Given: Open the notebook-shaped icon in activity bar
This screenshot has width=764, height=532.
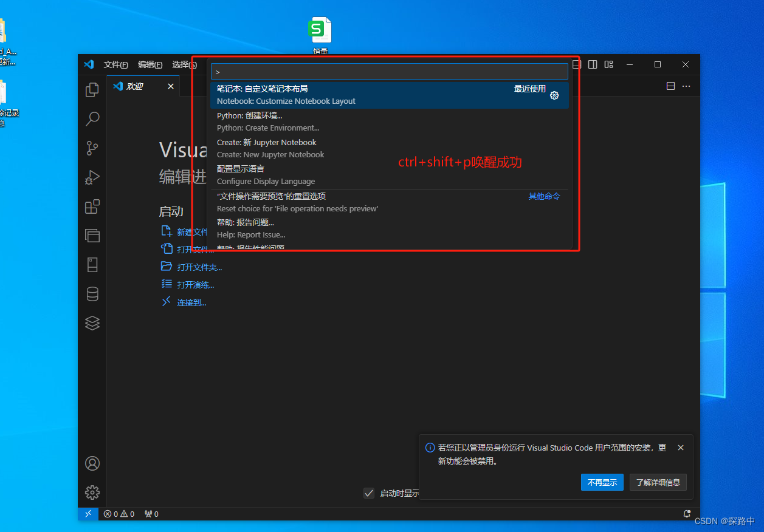Looking at the screenshot, I should (92, 265).
